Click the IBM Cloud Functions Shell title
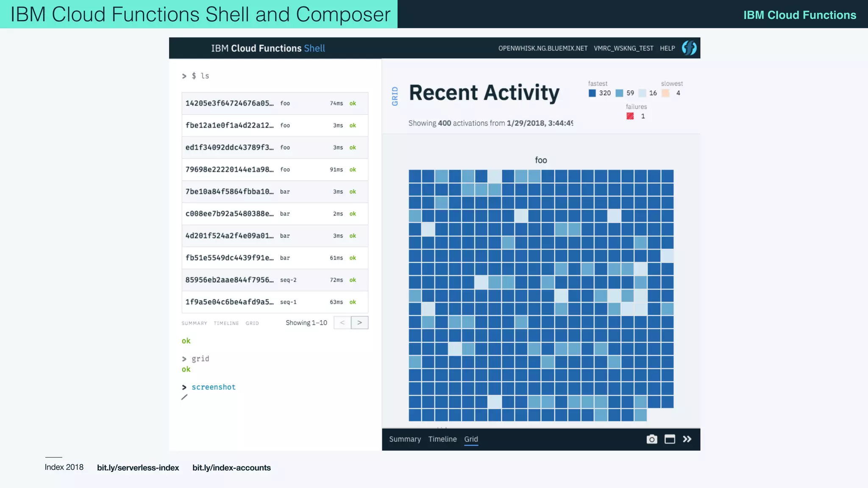This screenshot has height=488, width=868. click(x=268, y=48)
